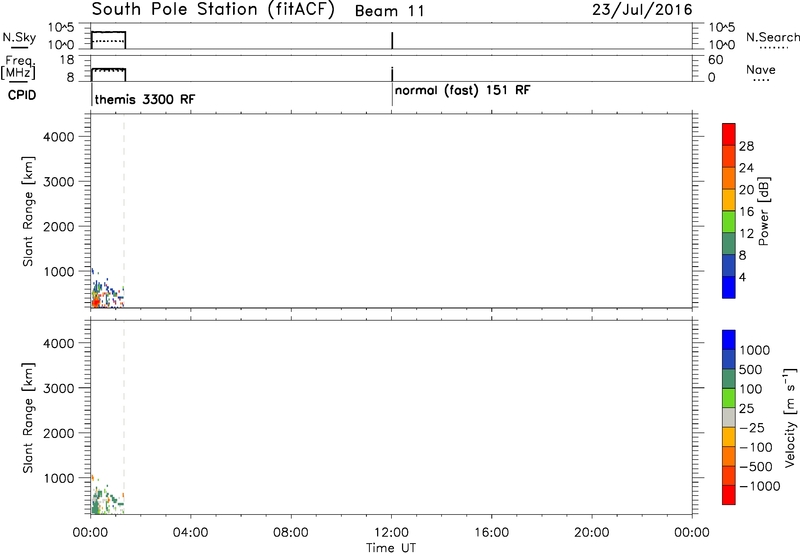
Task: Click the 'CPID' row label
Action: 22,95
